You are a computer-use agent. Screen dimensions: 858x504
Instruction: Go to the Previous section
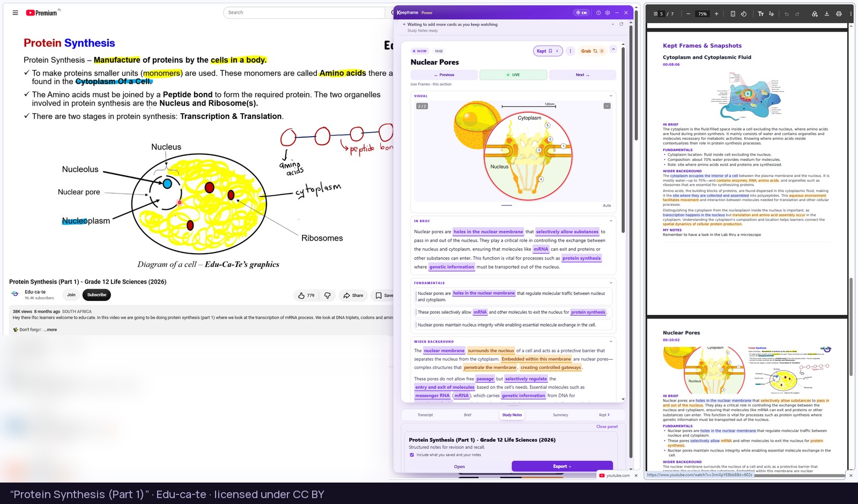click(x=444, y=75)
